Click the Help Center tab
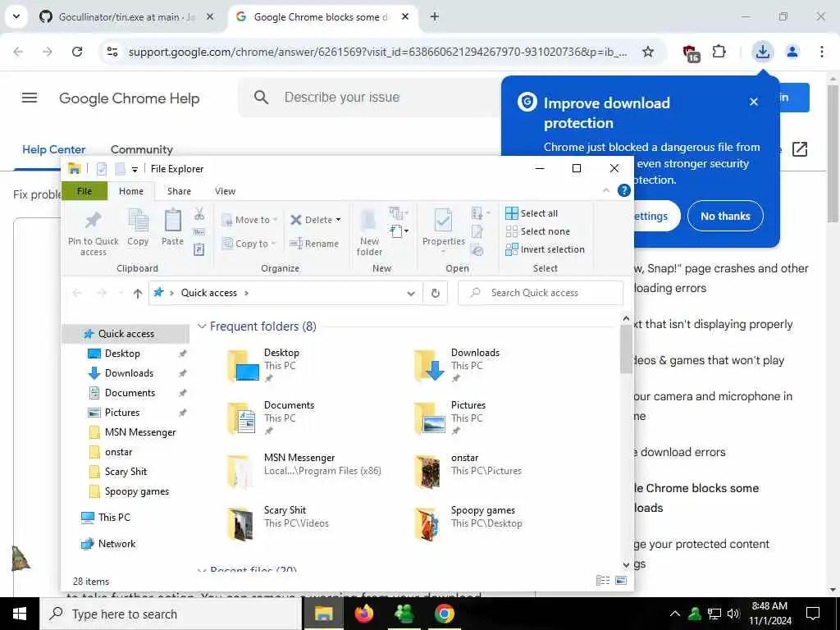 click(53, 149)
